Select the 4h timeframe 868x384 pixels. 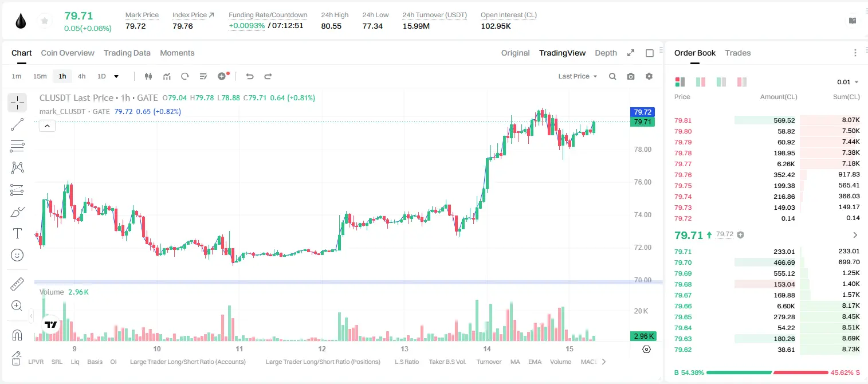(x=81, y=76)
